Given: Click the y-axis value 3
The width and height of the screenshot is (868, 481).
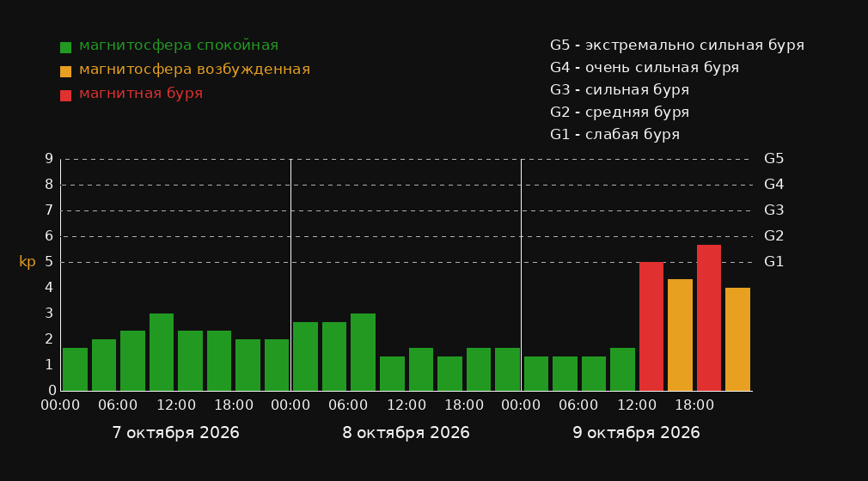Looking at the screenshot, I should 49,314.
